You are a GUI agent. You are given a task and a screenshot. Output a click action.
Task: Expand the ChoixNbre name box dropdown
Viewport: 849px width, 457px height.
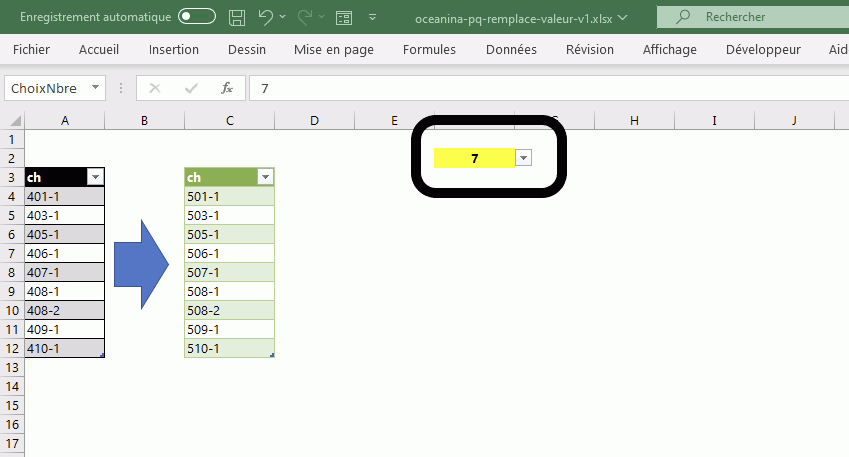[x=96, y=88]
